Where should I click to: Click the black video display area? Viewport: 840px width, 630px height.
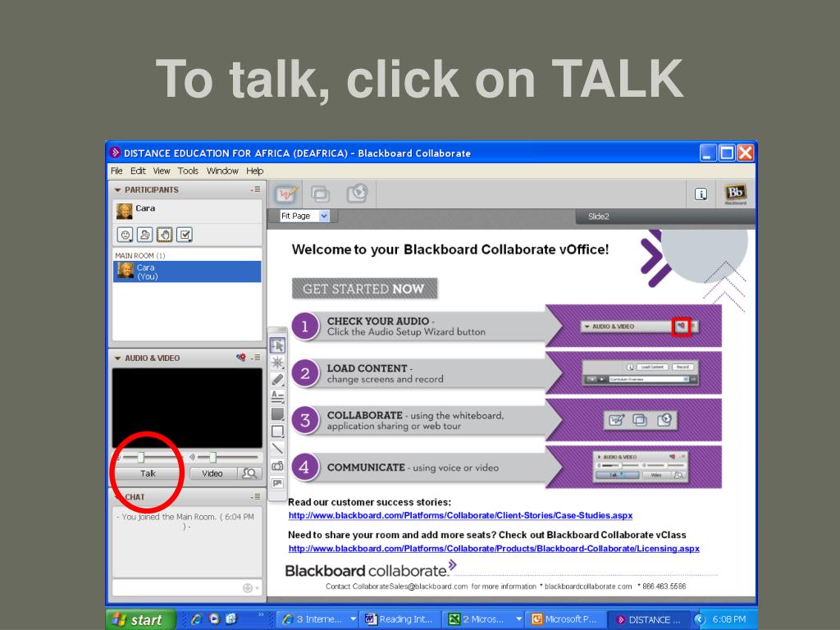(187, 408)
